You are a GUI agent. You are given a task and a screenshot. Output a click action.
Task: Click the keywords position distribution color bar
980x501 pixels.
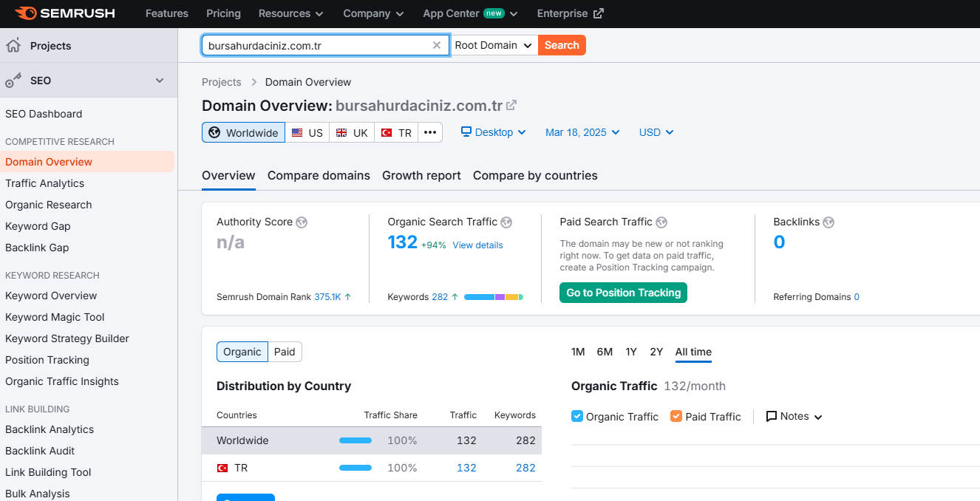[x=494, y=297]
